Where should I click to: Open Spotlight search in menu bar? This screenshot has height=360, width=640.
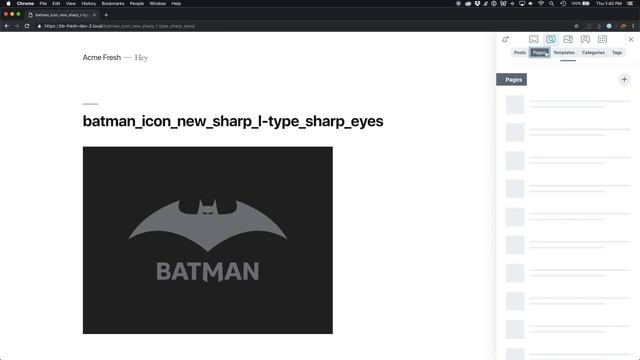[x=551, y=3]
